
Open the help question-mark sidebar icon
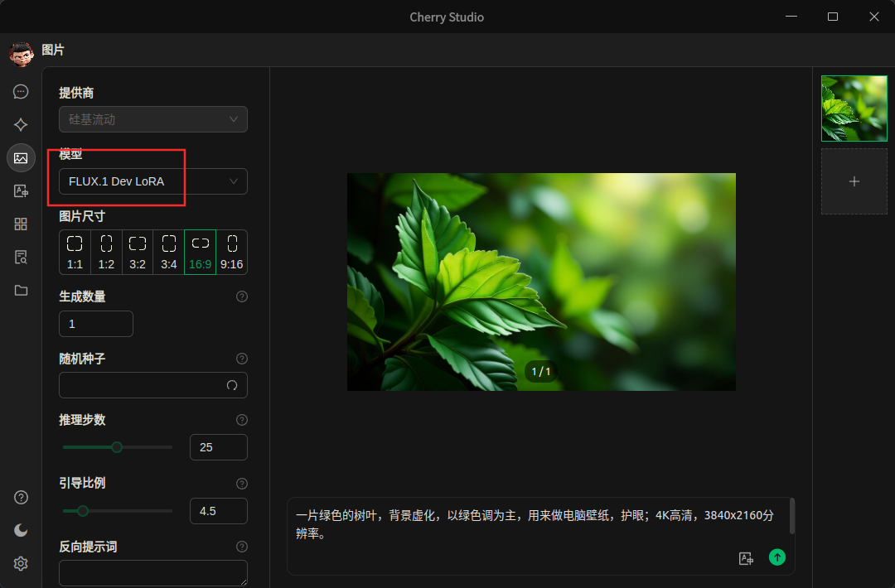(21, 498)
